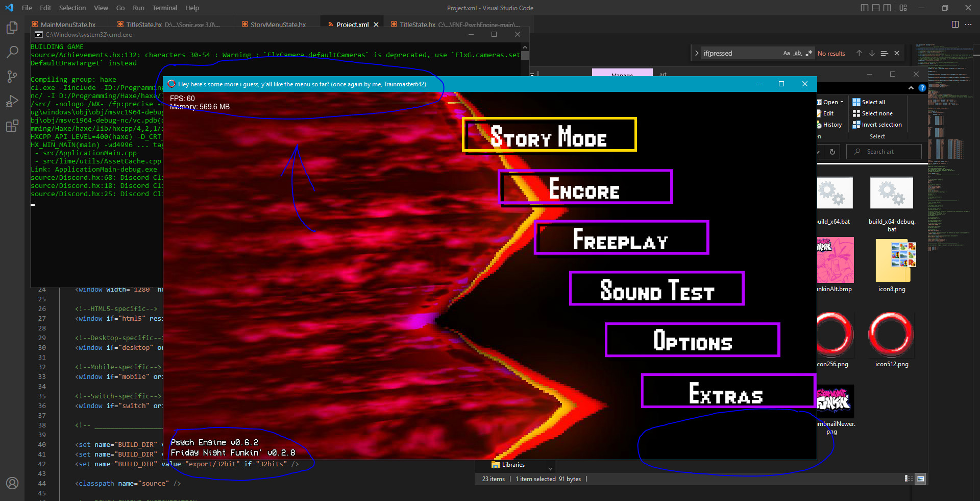The width and height of the screenshot is (980, 501).
Task: Click the game window title icon
Action: tap(171, 84)
